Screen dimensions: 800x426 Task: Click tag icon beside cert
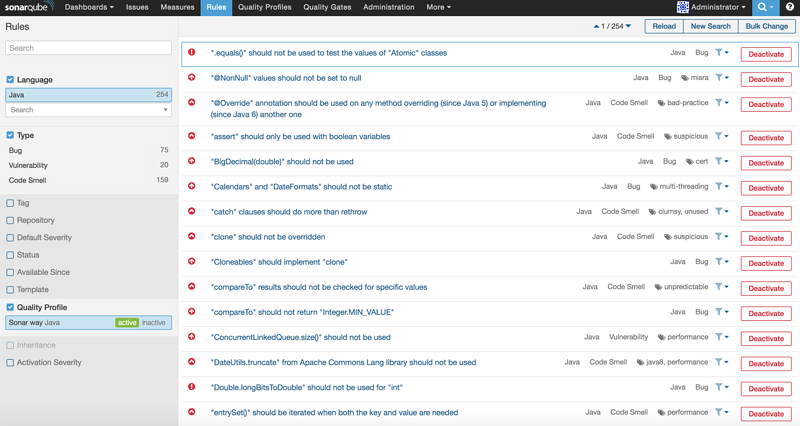point(690,162)
